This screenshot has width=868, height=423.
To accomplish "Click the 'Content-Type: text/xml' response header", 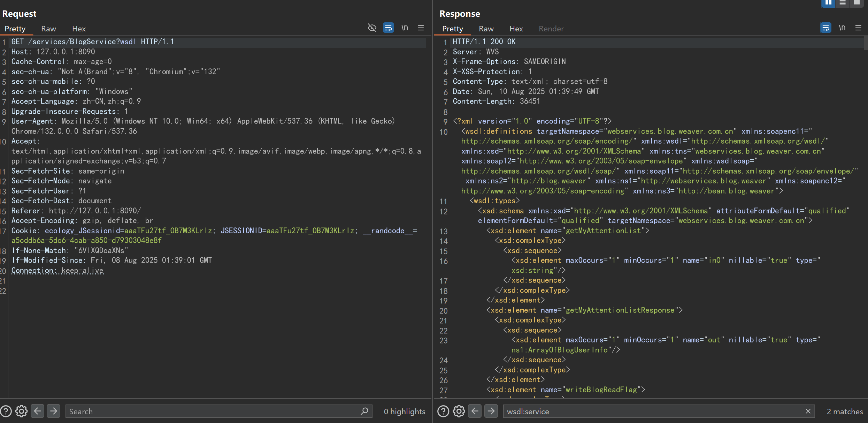I will pos(530,81).
